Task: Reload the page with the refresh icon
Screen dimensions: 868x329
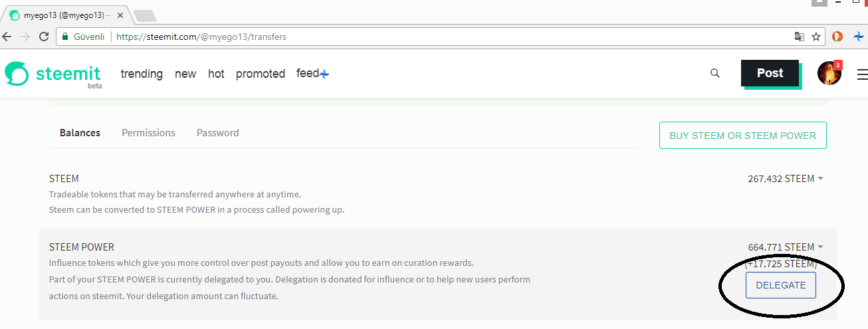Action: tap(44, 37)
